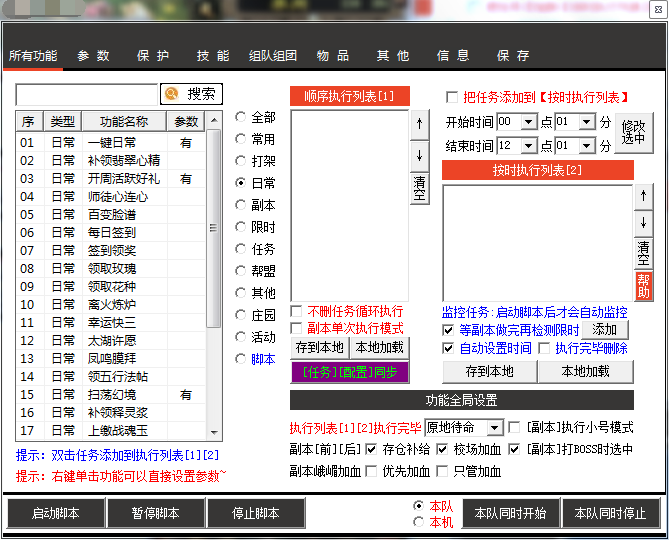The image size is (669, 540).
Task: Enable 执行完毕删除 checkbox
Action: [x=544, y=348]
